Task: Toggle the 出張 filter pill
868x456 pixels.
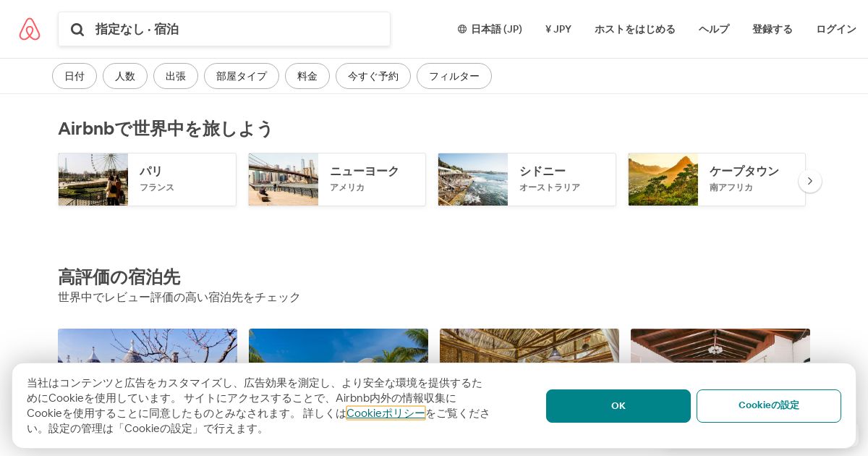Action: pyautogui.click(x=176, y=76)
